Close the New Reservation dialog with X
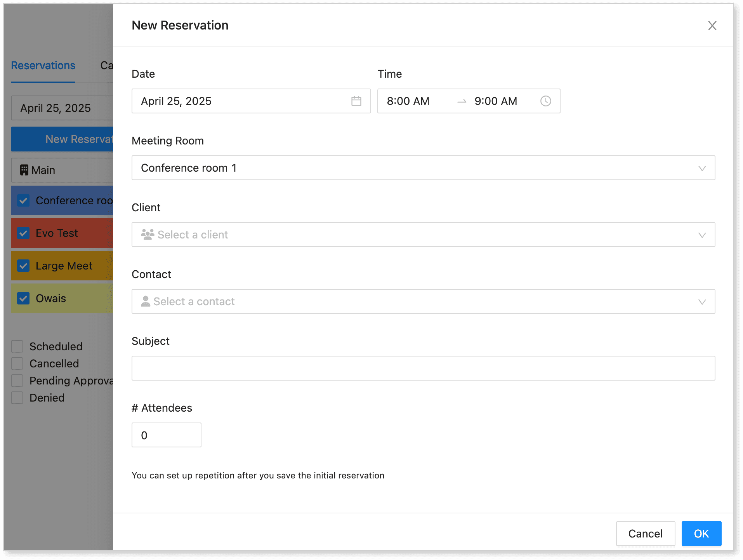Image resolution: width=743 pixels, height=560 pixels. click(712, 26)
